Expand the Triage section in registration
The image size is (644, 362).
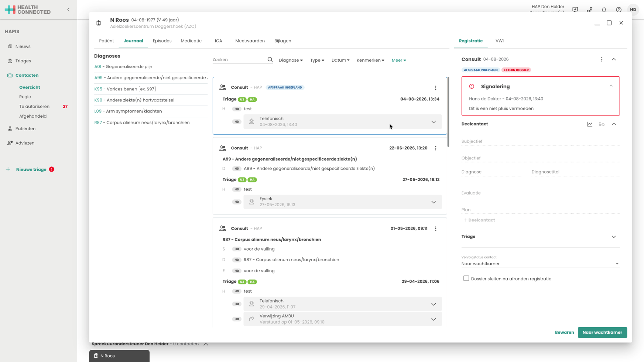[x=614, y=237]
